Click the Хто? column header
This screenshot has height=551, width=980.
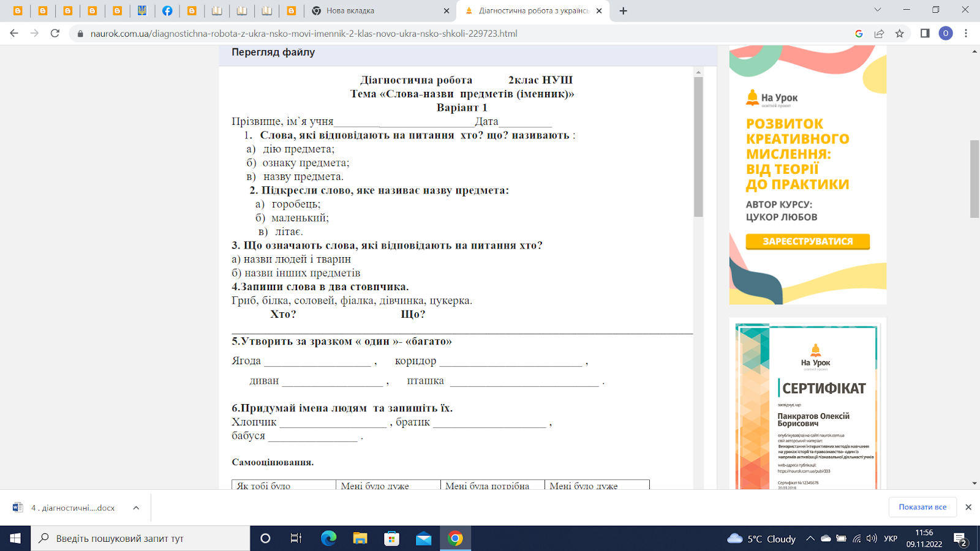pos(283,314)
